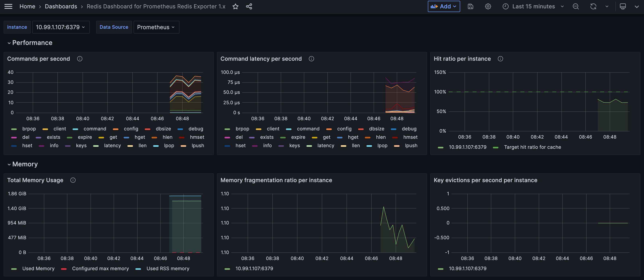This screenshot has height=280, width=644.
Task: Click the Redis Dashboard breadcrumb title
Action: pyautogui.click(x=156, y=7)
